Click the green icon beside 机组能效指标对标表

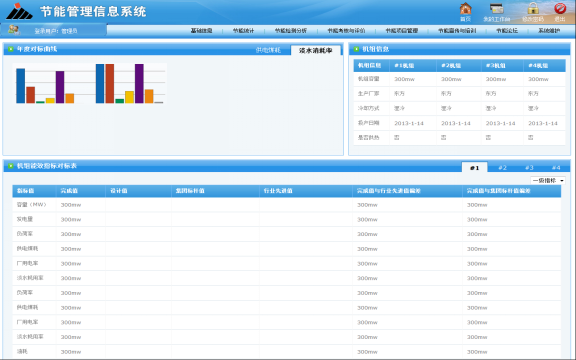click(x=11, y=166)
